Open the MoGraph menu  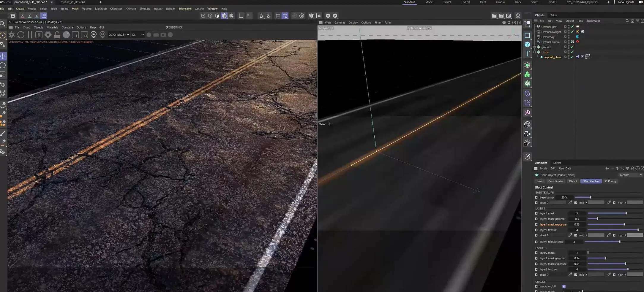click(x=101, y=9)
